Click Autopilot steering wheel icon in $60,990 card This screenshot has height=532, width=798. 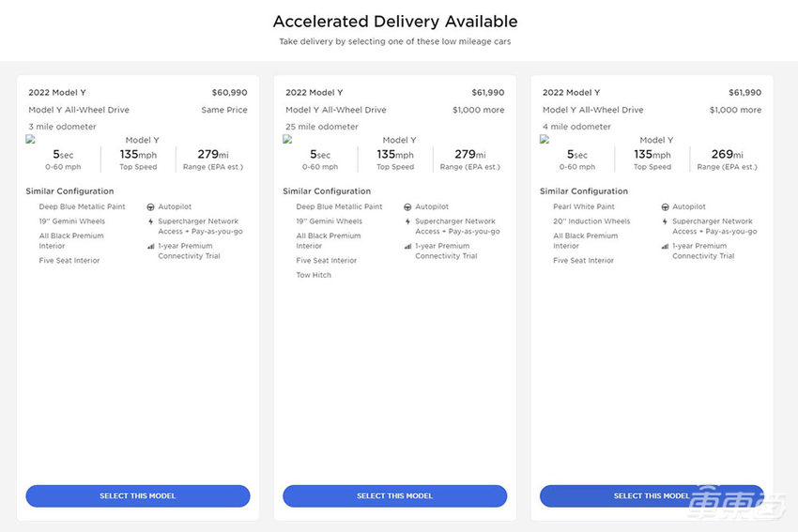pyautogui.click(x=150, y=207)
